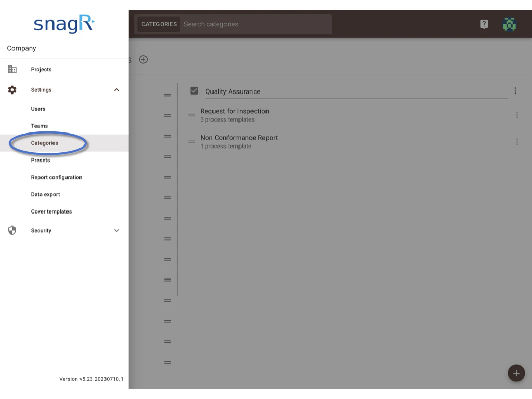Collapse the Settings section chevron
Screen dimensions: 532x399
click(116, 89)
